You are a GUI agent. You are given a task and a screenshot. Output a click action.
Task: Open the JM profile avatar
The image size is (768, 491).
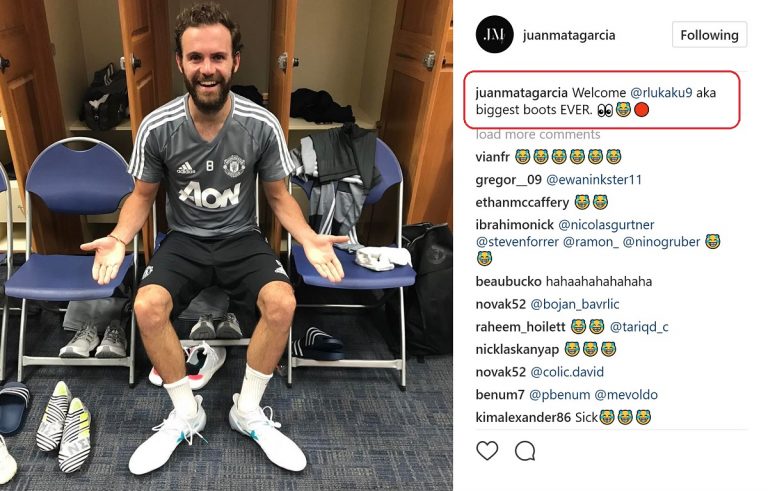click(494, 34)
